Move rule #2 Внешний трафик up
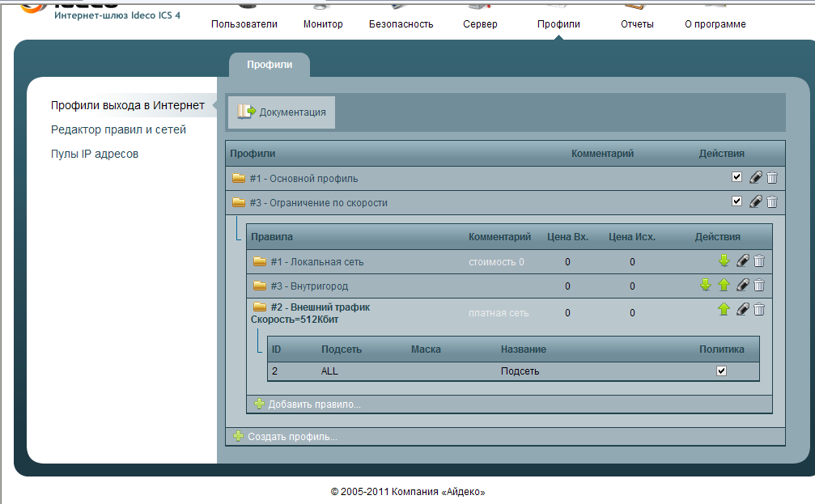 (724, 309)
